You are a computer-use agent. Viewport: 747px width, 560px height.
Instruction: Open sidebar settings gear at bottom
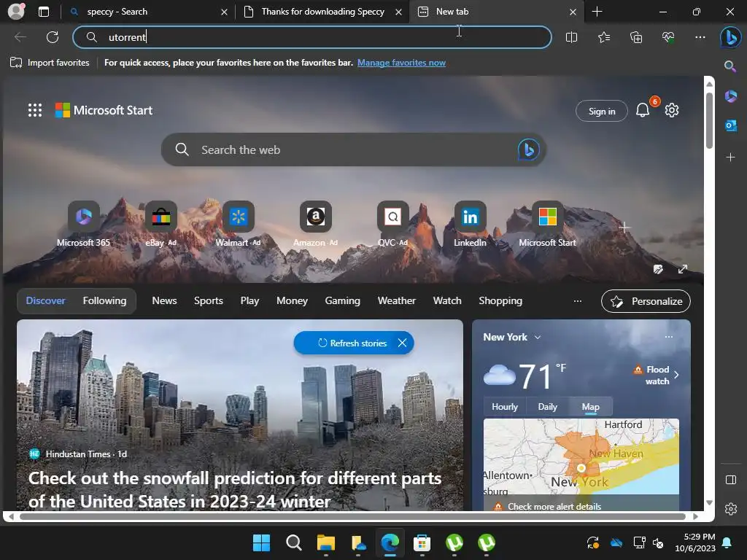731,509
